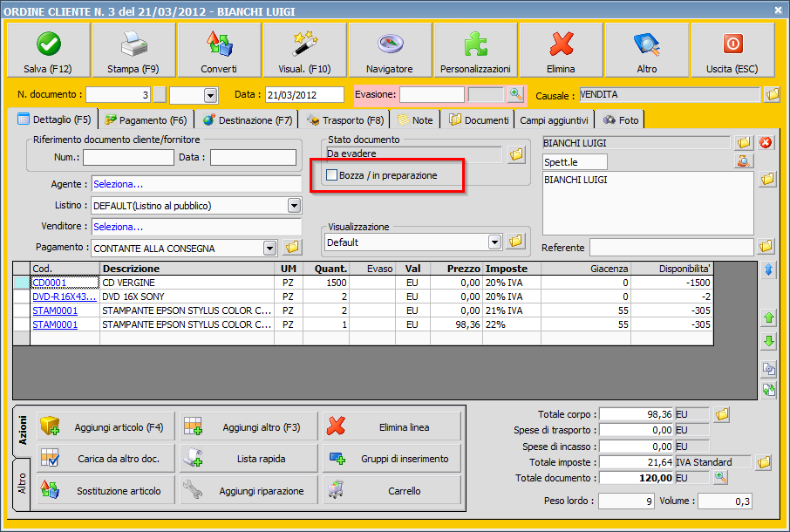Open the folder icon beside Causale VENDITA
Screen dimensions: 790x532
[x=772, y=94]
